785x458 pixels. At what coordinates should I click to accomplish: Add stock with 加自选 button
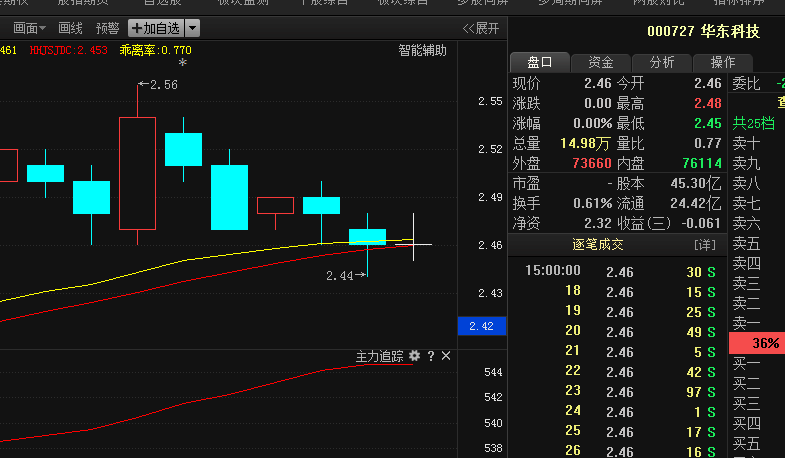click(x=157, y=28)
